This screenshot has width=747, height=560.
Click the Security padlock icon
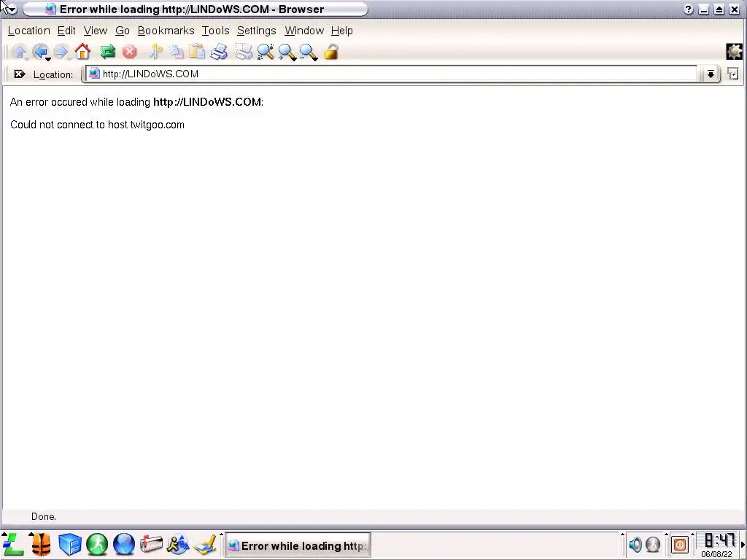[x=332, y=52]
